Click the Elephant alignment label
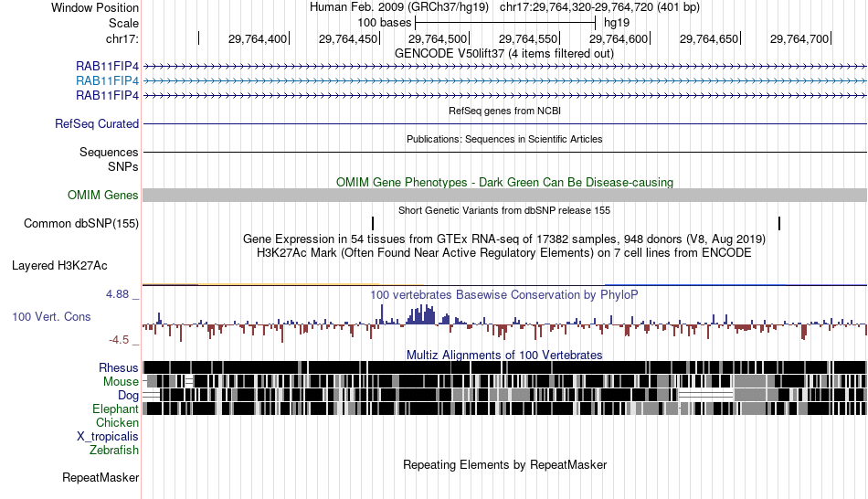868x499 pixels. pos(115,409)
